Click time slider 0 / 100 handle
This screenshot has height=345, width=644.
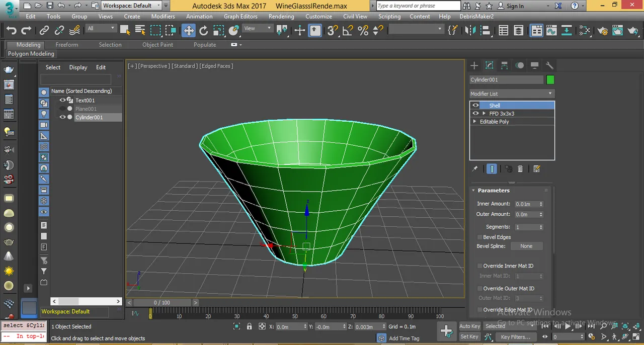(162, 303)
